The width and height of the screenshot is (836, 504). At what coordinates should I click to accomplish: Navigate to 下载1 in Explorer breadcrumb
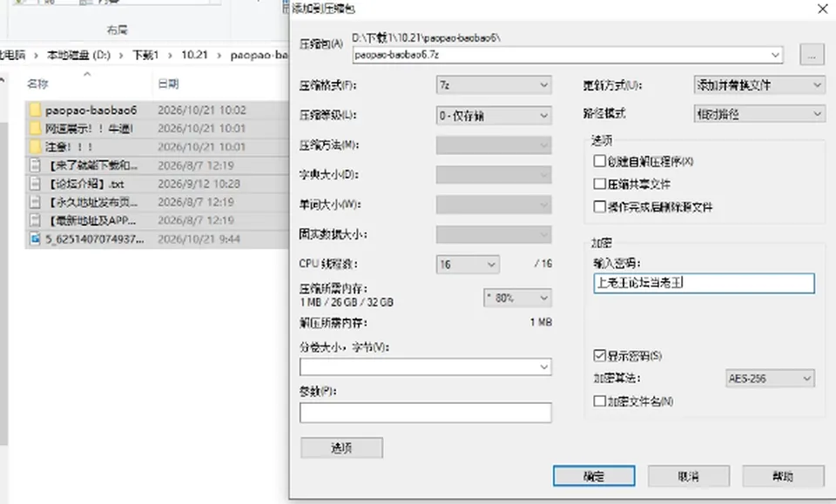point(145,55)
